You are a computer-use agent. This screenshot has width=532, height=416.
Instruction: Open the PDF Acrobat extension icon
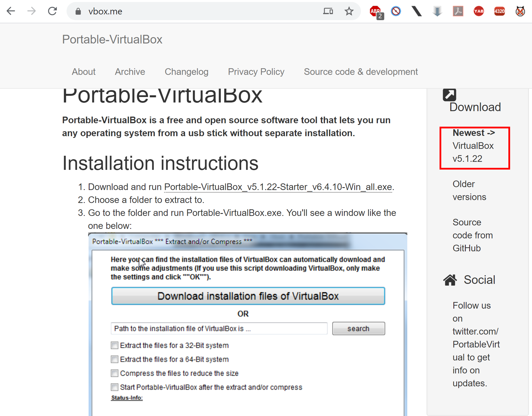(458, 11)
